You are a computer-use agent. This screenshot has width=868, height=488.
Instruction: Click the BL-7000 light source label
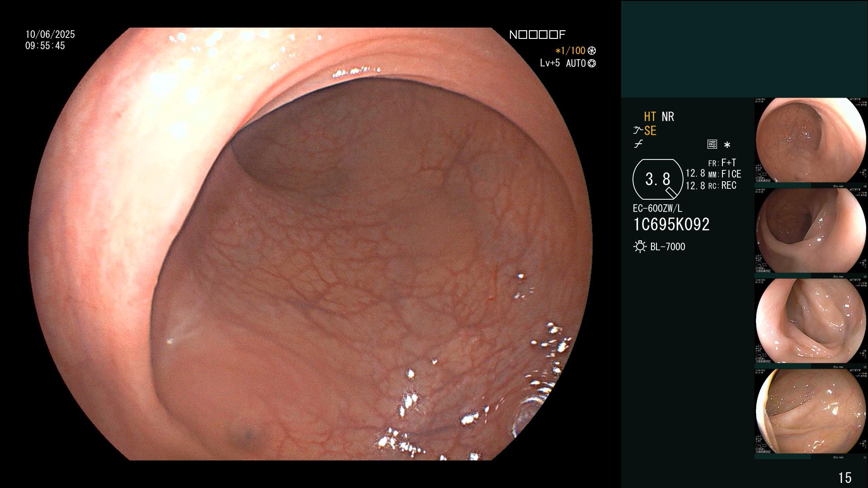[668, 247]
